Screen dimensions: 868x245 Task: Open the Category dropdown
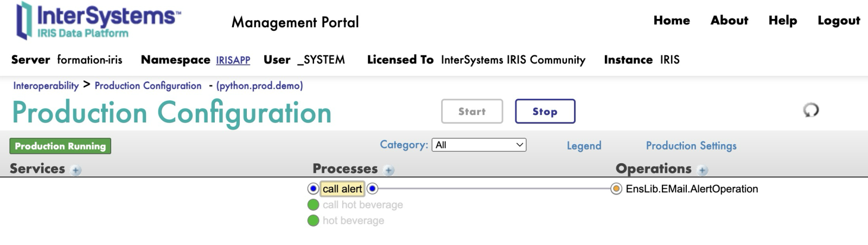[x=478, y=145]
